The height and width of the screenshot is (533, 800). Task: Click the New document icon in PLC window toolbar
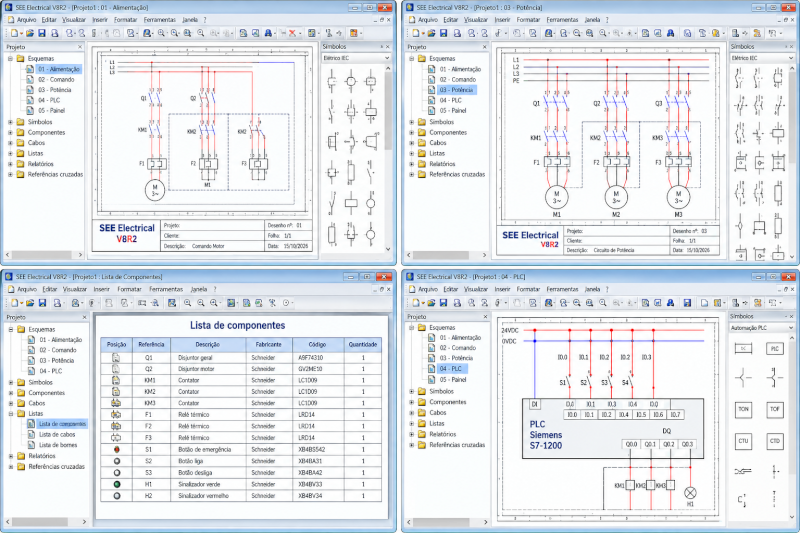[417, 303]
